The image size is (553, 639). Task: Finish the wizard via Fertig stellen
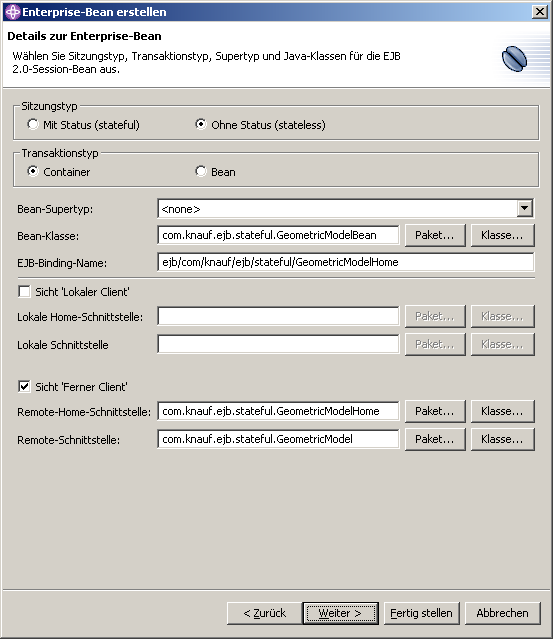(421, 613)
